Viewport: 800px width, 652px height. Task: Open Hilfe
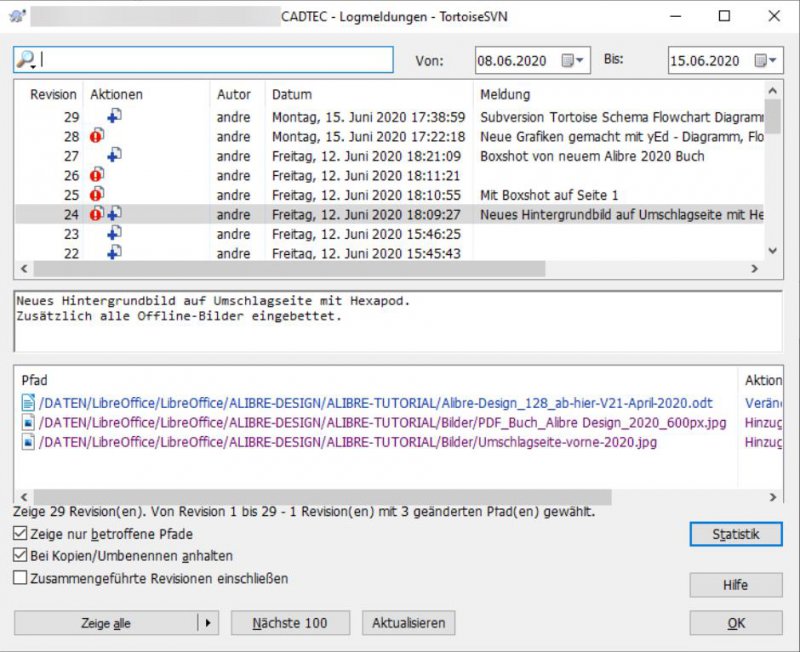(x=736, y=585)
